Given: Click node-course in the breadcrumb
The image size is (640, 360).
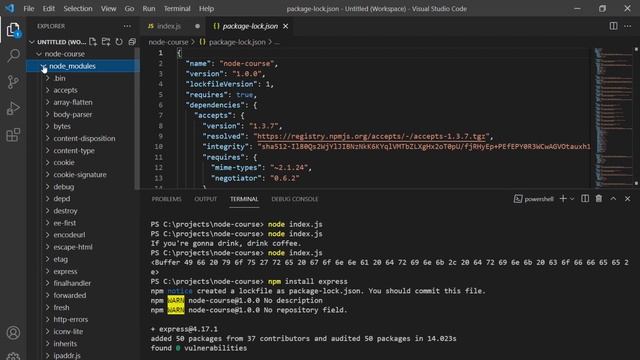Looking at the screenshot, I should click(x=168, y=42).
